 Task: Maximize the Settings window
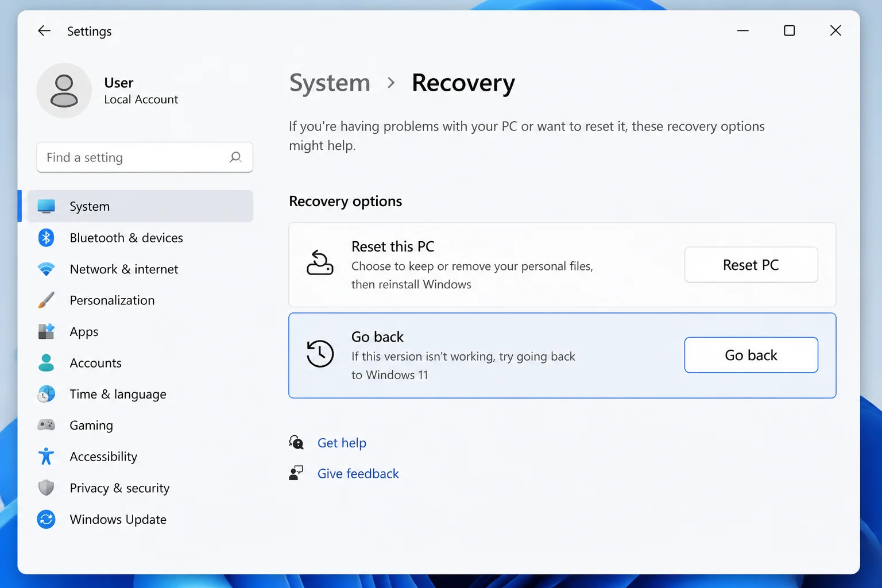[790, 30]
